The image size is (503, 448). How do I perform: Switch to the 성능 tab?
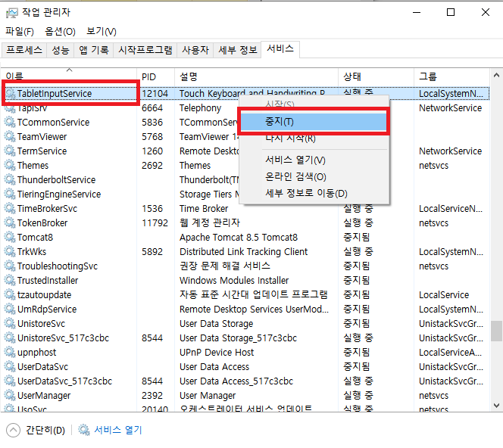click(61, 50)
